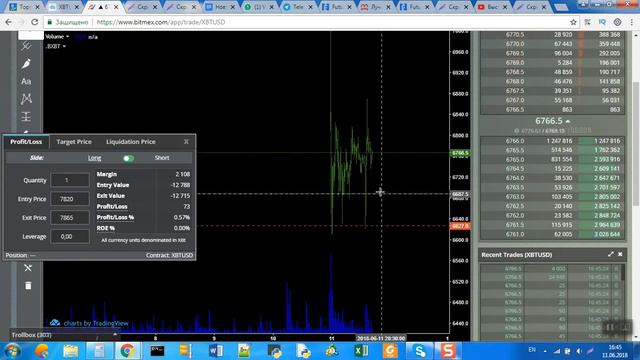
Task: Switch to the Liquidation Price tab
Action: tap(131, 142)
